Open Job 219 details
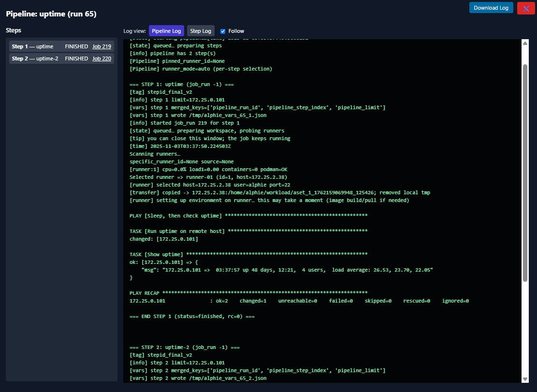 102,46
